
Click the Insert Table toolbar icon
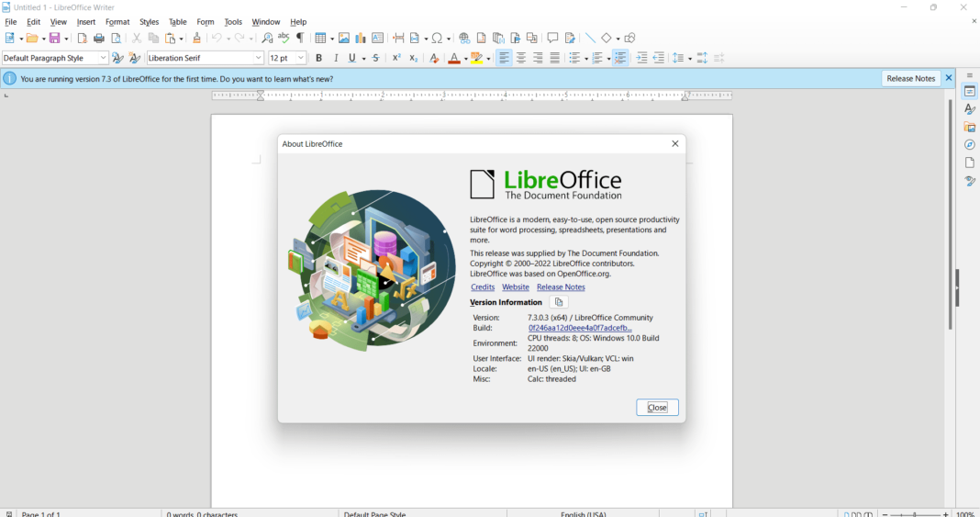click(x=320, y=39)
